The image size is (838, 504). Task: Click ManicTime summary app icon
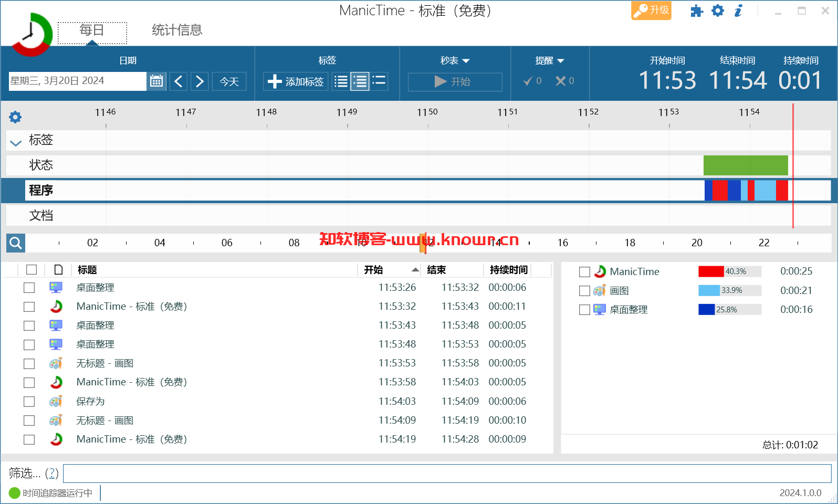pos(600,271)
